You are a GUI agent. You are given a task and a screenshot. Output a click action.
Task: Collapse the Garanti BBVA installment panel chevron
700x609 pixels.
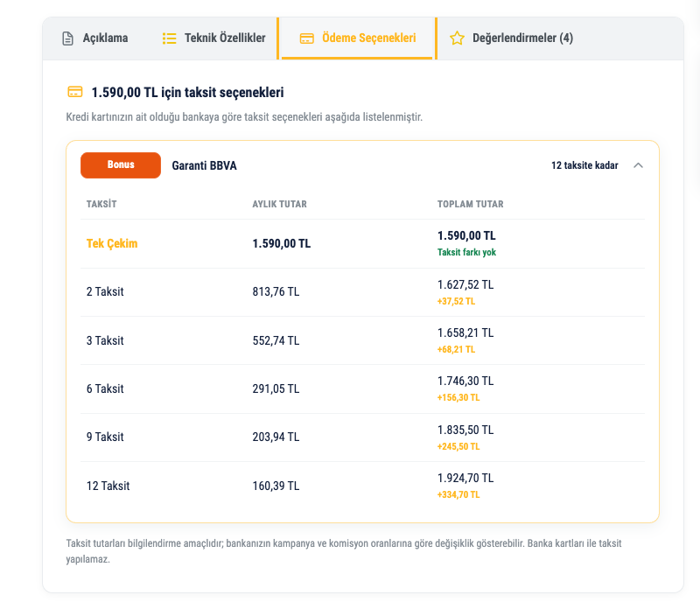639,165
